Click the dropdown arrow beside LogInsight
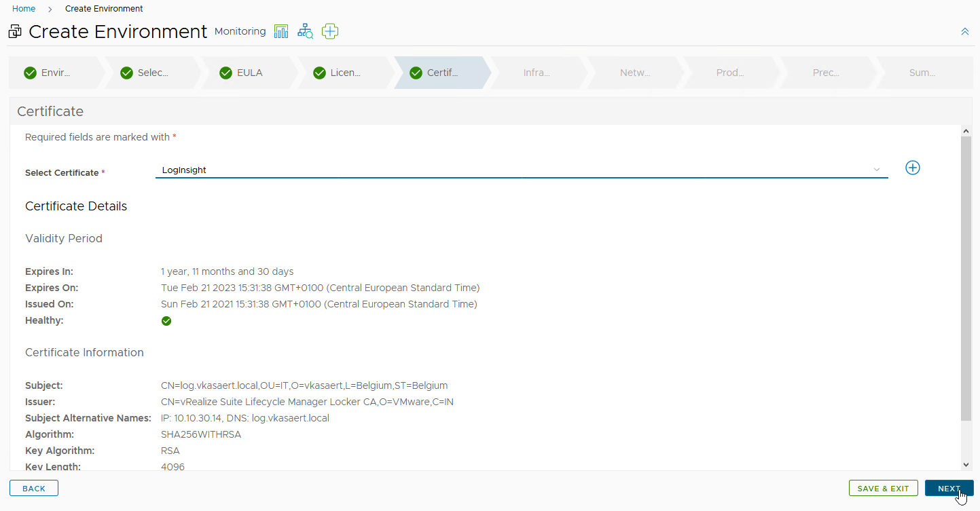This screenshot has width=980, height=511. [x=877, y=170]
